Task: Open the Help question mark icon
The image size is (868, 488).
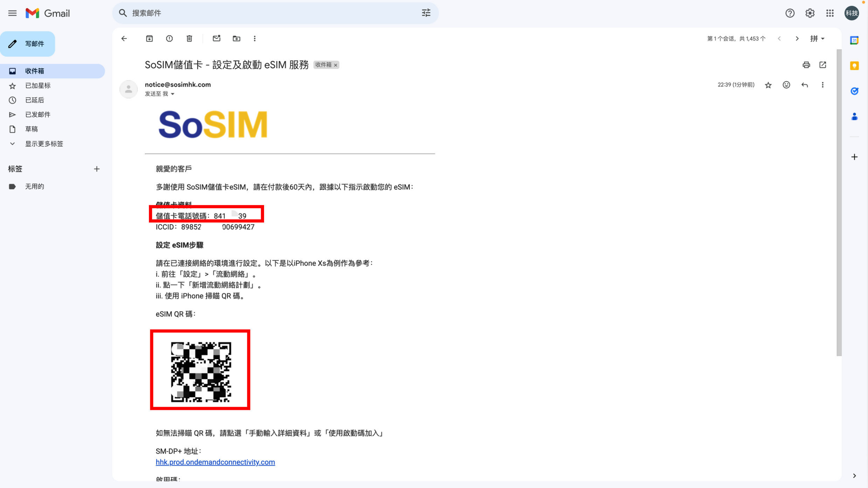Action: pyautogui.click(x=790, y=13)
